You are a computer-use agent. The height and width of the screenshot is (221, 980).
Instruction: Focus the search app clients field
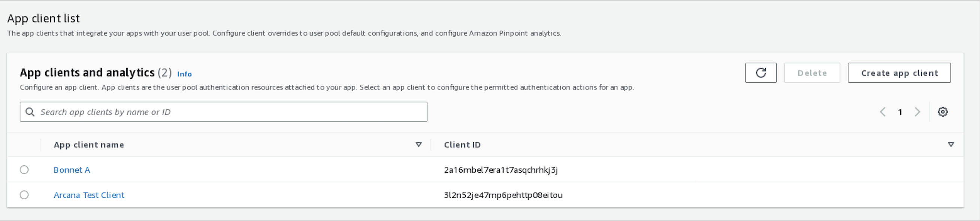click(224, 112)
